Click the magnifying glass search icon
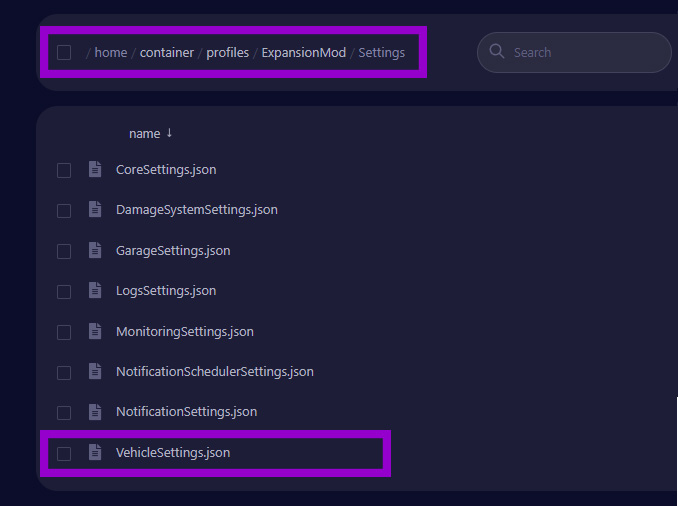 coord(497,53)
